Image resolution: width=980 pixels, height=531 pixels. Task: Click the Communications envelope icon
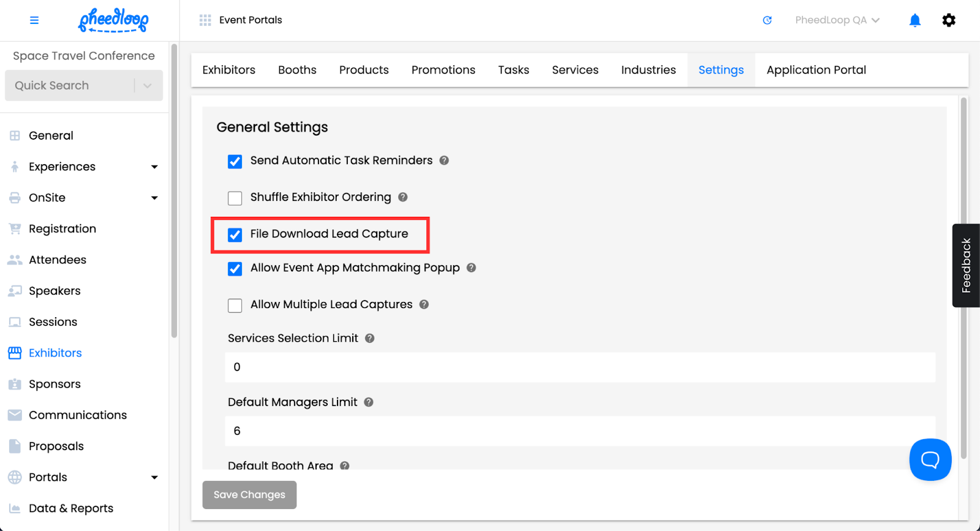[x=15, y=415]
